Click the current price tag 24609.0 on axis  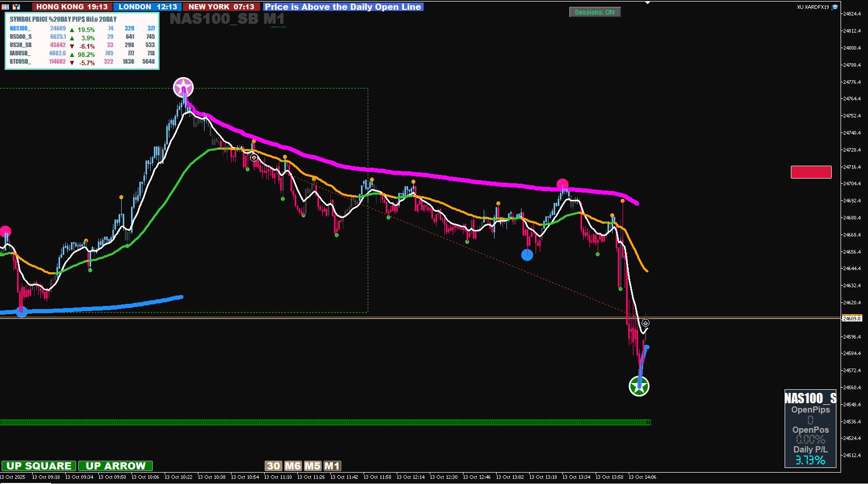click(x=852, y=318)
